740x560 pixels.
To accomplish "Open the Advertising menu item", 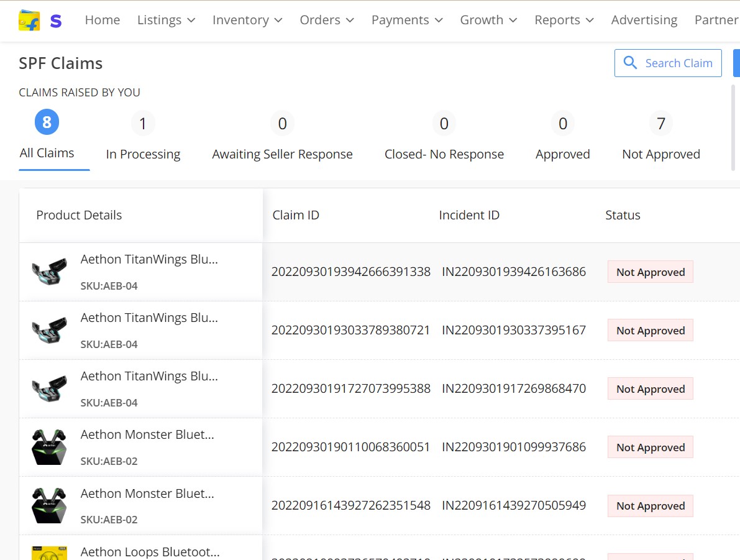I will (x=644, y=20).
